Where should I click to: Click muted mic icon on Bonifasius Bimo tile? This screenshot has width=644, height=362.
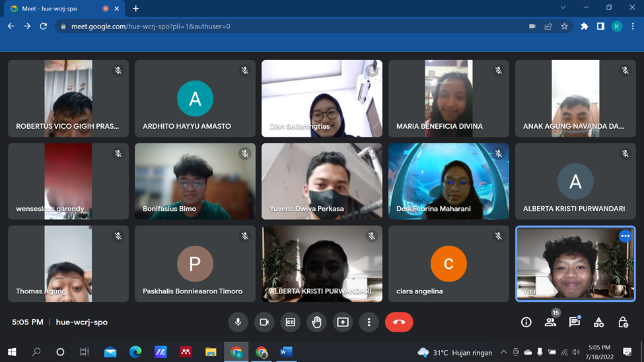(x=245, y=154)
